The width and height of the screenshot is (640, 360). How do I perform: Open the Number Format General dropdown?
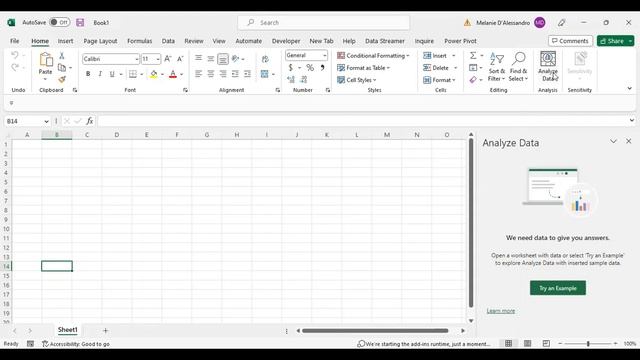[x=324, y=55]
